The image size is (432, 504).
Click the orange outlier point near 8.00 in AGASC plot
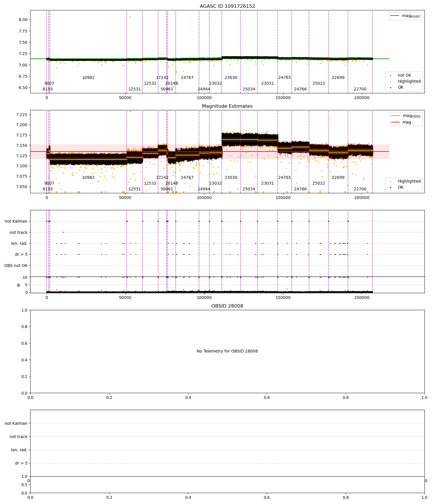pyautogui.click(x=130, y=17)
